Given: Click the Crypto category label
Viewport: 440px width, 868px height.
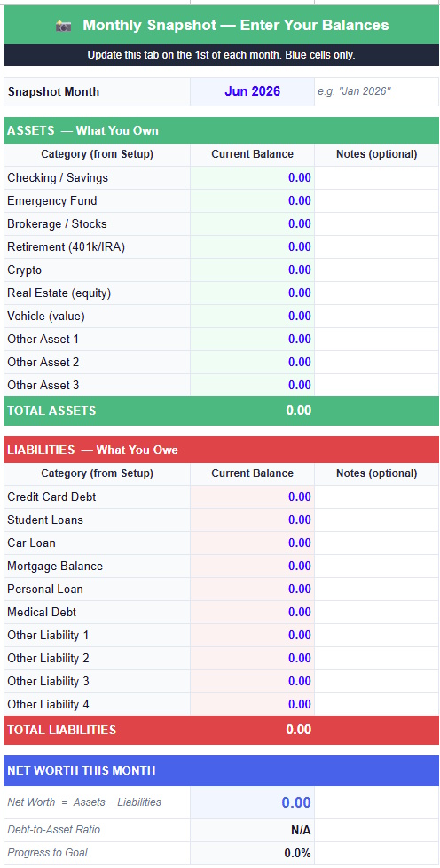Looking at the screenshot, I should pyautogui.click(x=24, y=270).
